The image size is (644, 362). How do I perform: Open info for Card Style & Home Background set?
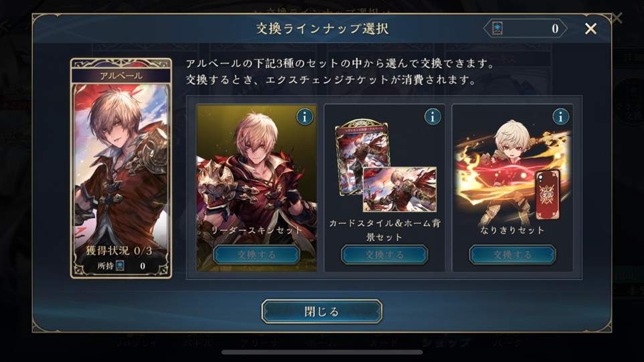432,117
